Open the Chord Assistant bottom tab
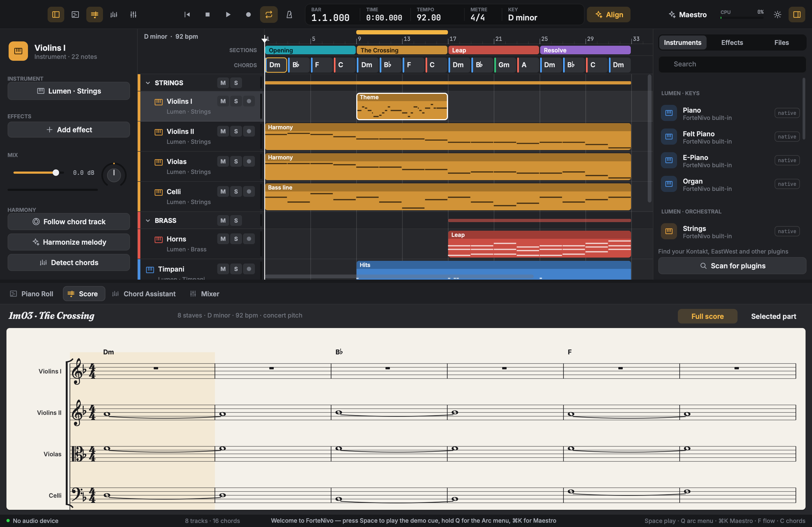Viewport: 812px width, 527px height. click(x=144, y=294)
